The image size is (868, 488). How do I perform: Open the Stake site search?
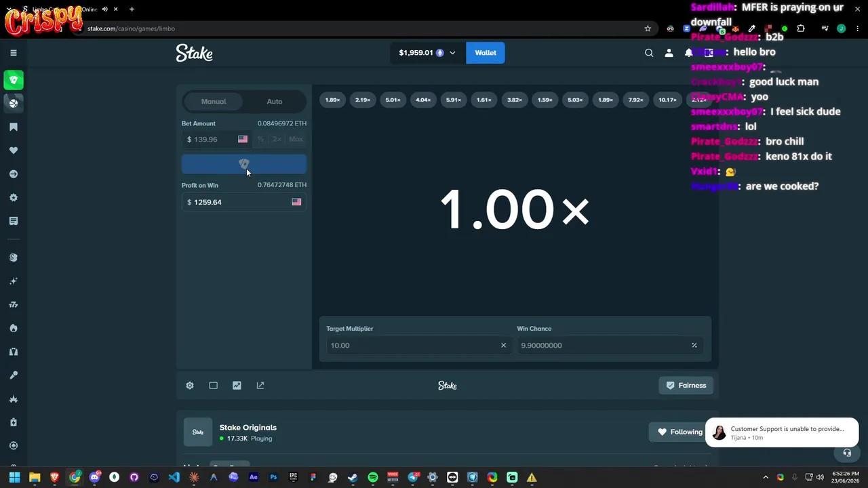click(x=649, y=53)
